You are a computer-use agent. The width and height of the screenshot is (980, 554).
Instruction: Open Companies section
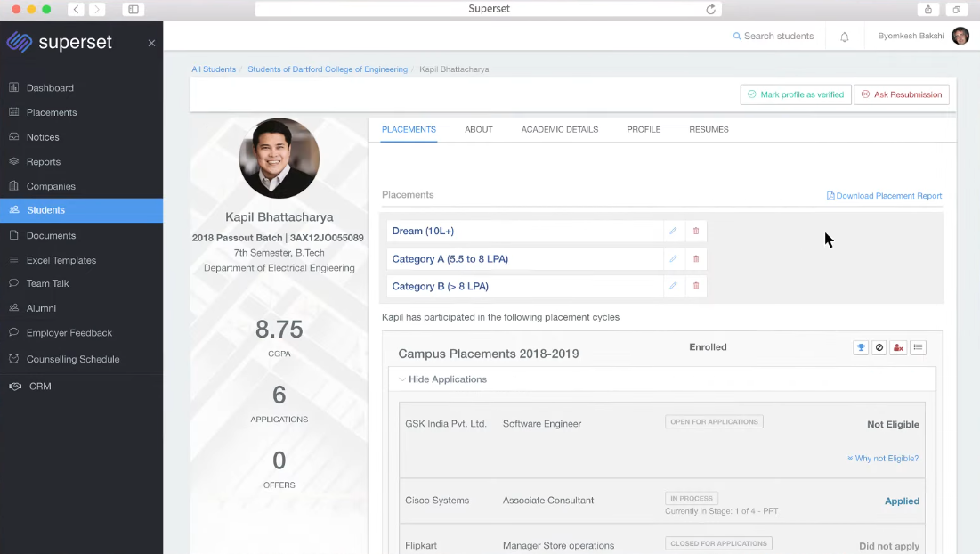pos(51,186)
